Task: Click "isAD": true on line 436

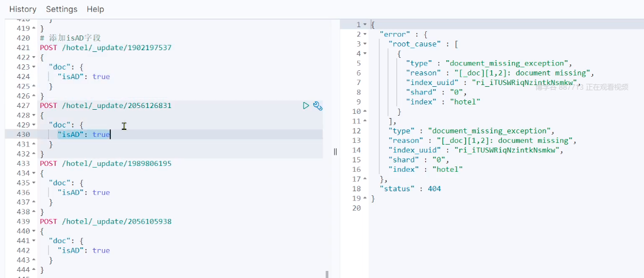Action: (84, 192)
